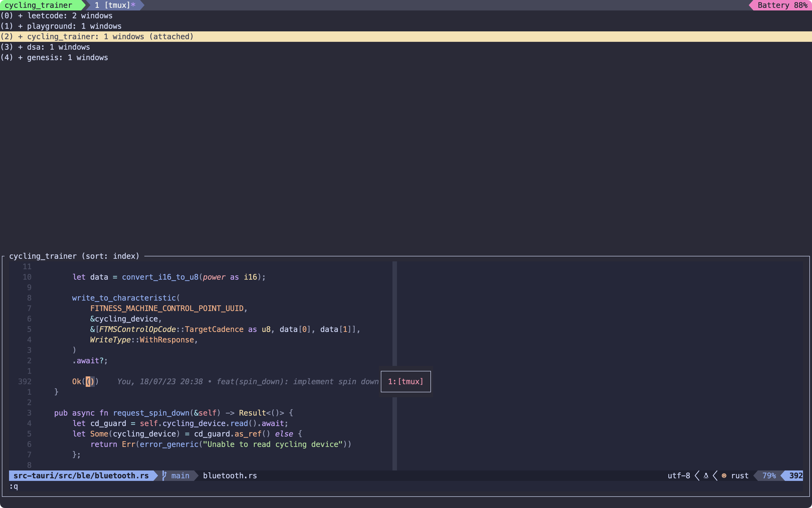
Task: Click the line number 392 in the gutter
Action: pos(24,381)
